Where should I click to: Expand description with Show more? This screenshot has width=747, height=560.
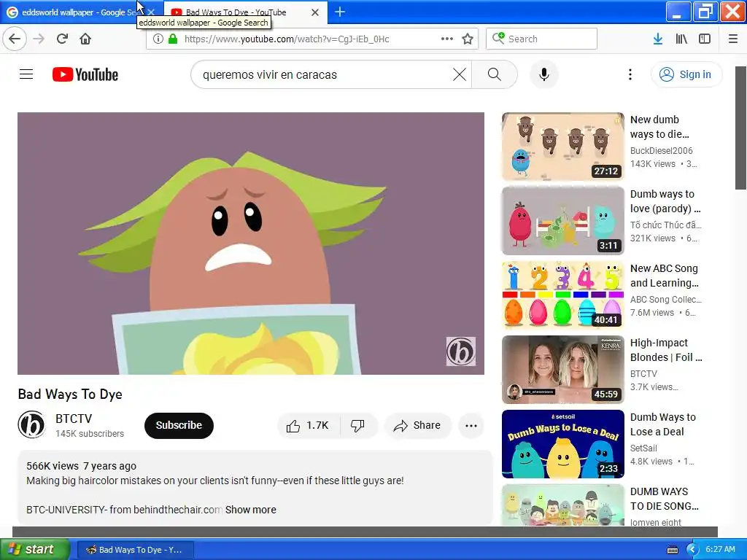click(x=251, y=510)
